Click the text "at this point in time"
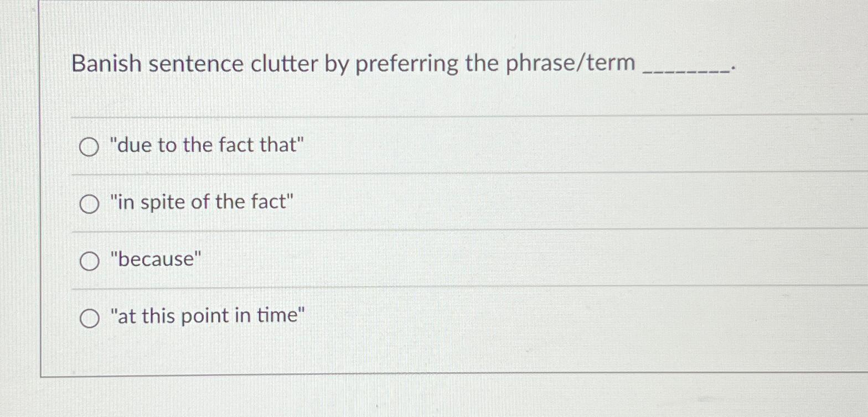868x417 pixels. 208,315
